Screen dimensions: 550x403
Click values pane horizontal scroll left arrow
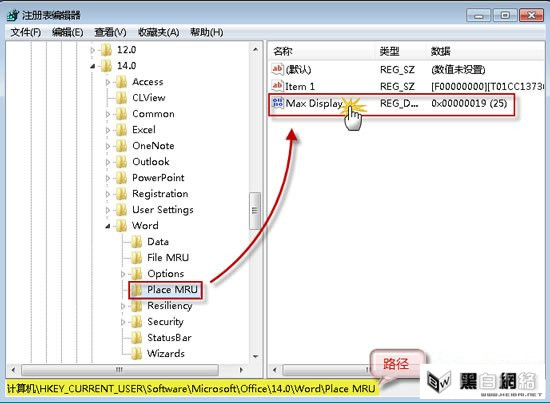(275, 370)
